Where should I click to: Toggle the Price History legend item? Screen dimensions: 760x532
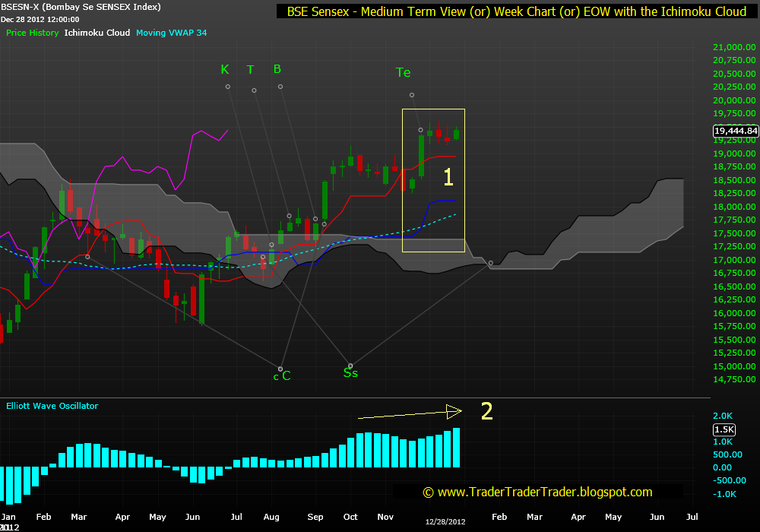32,33
